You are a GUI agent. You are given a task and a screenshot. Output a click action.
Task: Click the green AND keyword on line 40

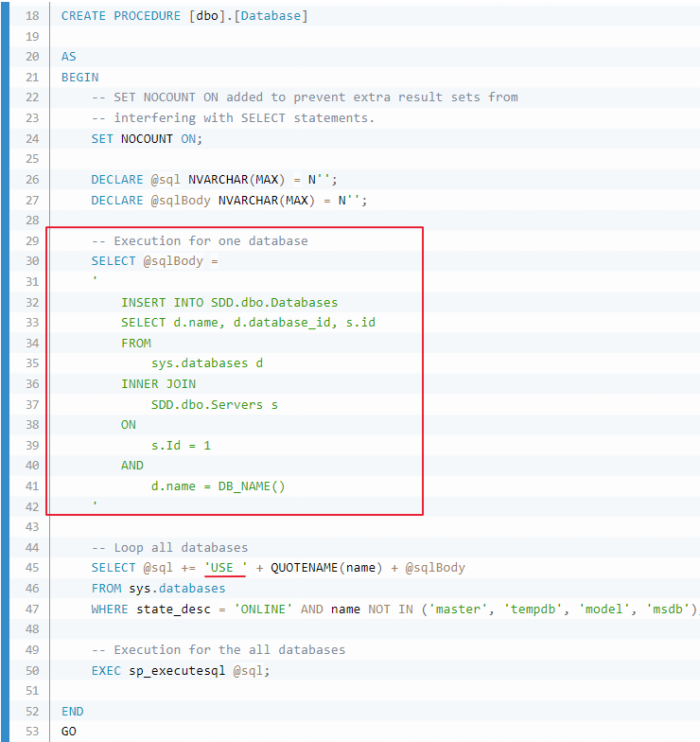(x=132, y=466)
